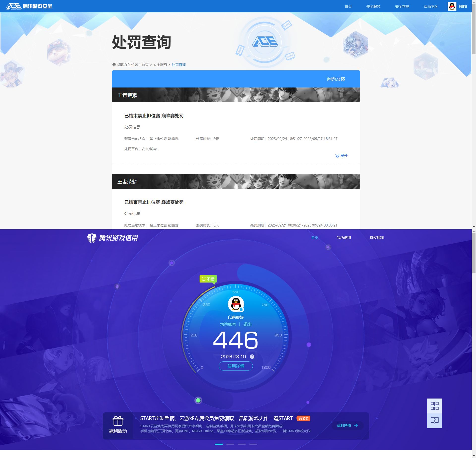
Task: Click the 福利详情 arrow button
Action: click(x=347, y=426)
